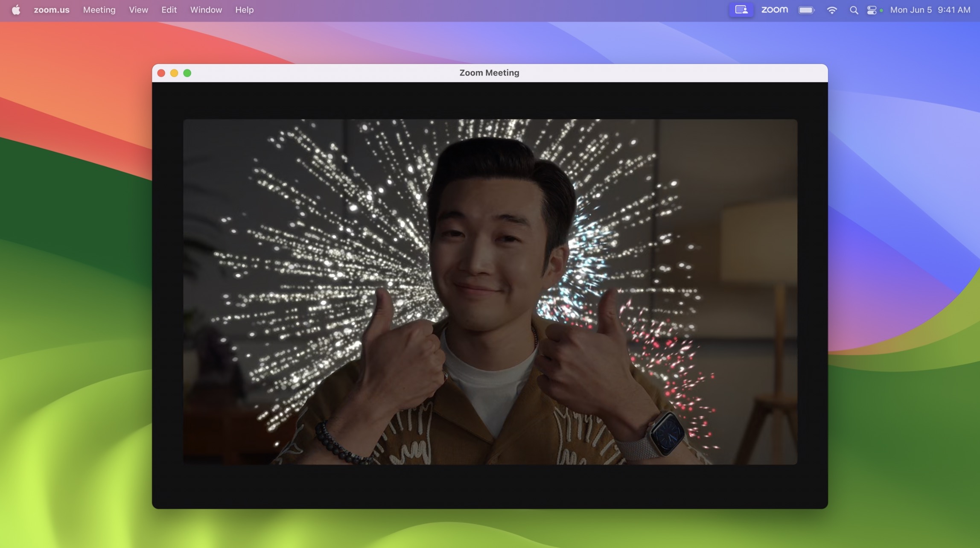Open the View menu
The height and width of the screenshot is (548, 980).
pos(138,10)
